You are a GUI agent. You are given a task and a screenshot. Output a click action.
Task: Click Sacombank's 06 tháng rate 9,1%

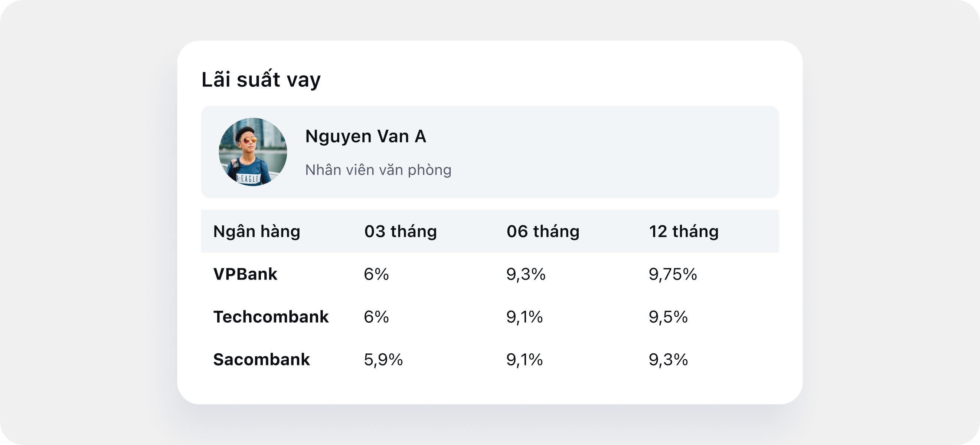524,359
